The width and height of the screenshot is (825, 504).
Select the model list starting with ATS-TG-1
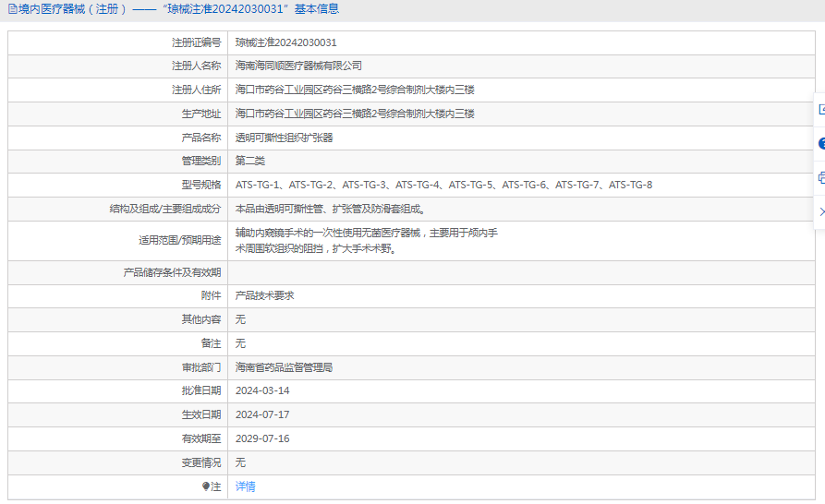click(x=443, y=185)
